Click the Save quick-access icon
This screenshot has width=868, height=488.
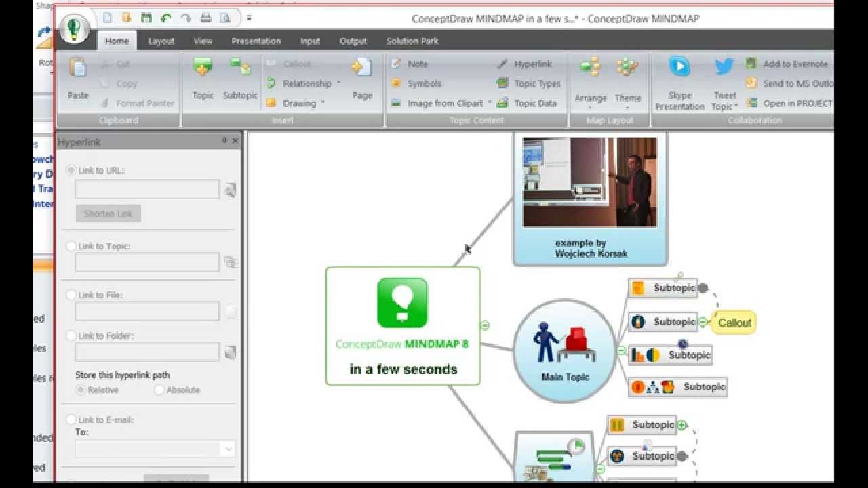tap(146, 18)
